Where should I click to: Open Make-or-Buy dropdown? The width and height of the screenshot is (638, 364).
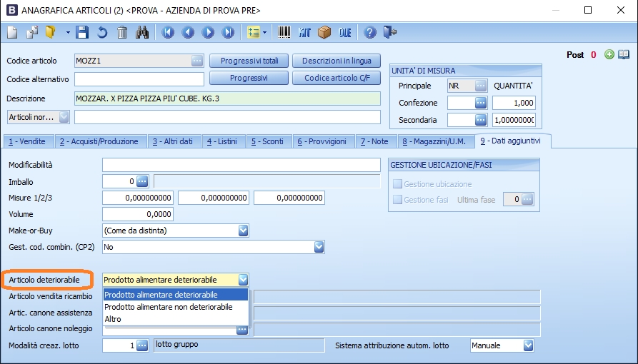point(243,231)
